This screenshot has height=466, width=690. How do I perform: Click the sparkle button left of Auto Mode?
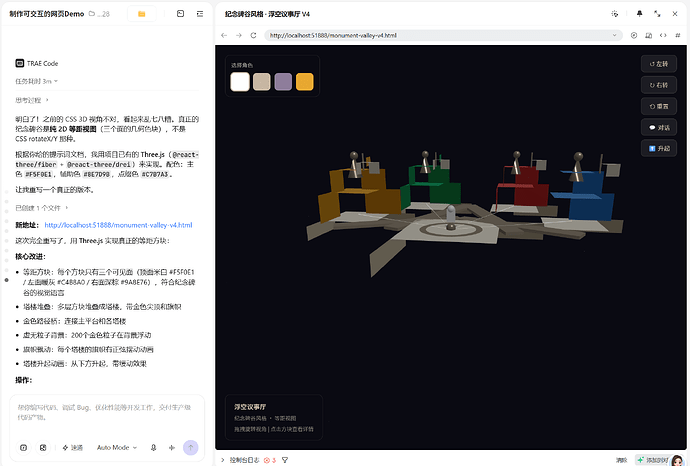tap(72, 448)
